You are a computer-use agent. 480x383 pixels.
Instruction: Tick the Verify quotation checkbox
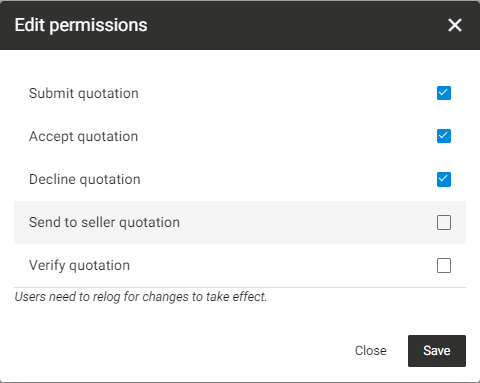click(x=444, y=265)
